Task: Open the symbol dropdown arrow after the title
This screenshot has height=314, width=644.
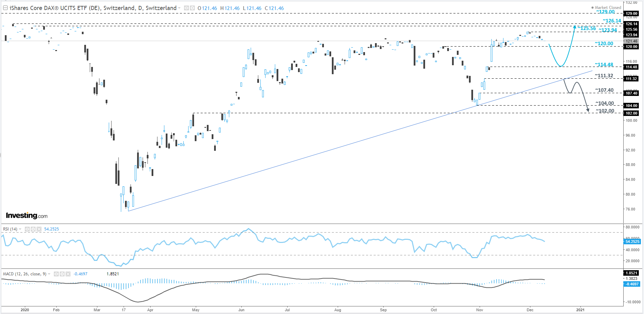Action: tap(179, 8)
